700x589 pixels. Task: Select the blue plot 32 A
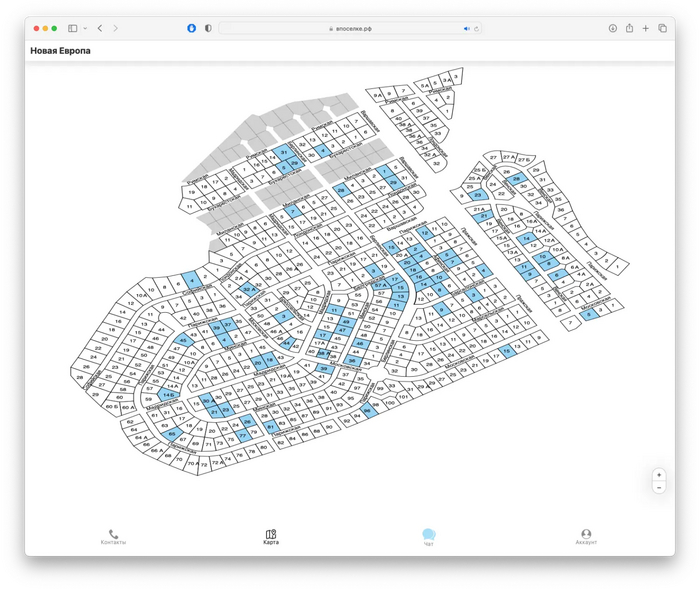point(249,289)
